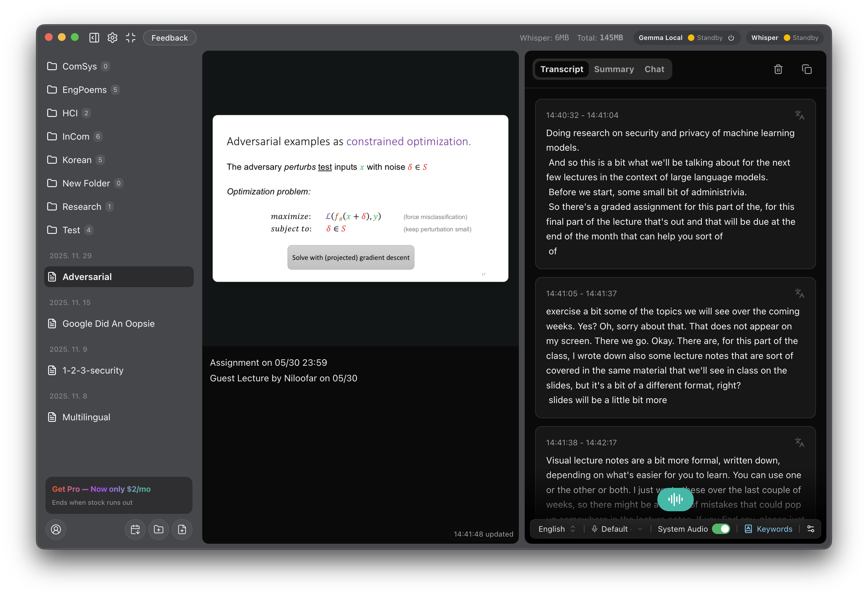Toggle the System Audio switch
Image resolution: width=868 pixels, height=597 pixels.
720,529
